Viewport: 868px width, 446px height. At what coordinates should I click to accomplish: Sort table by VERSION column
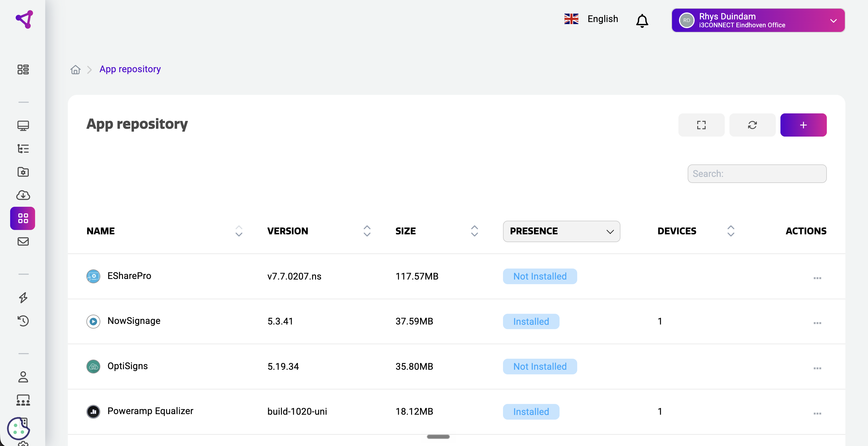point(367,231)
